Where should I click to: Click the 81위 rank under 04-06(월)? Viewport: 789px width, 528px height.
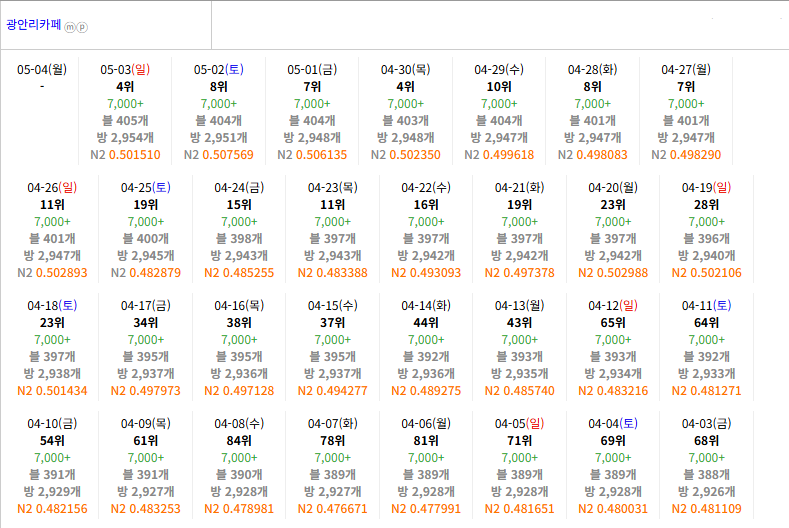(426, 441)
